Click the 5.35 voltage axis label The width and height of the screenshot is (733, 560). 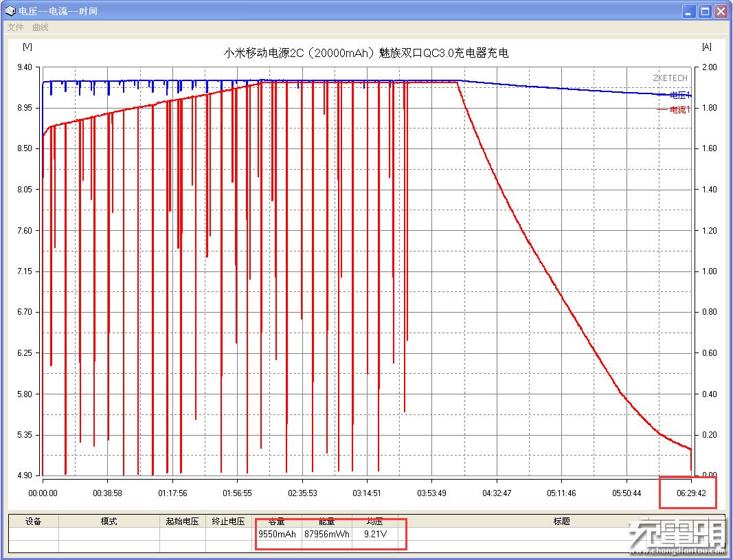(25, 435)
